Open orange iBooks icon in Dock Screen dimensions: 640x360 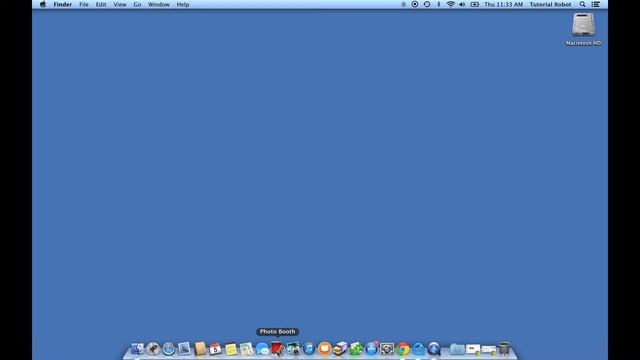point(324,349)
